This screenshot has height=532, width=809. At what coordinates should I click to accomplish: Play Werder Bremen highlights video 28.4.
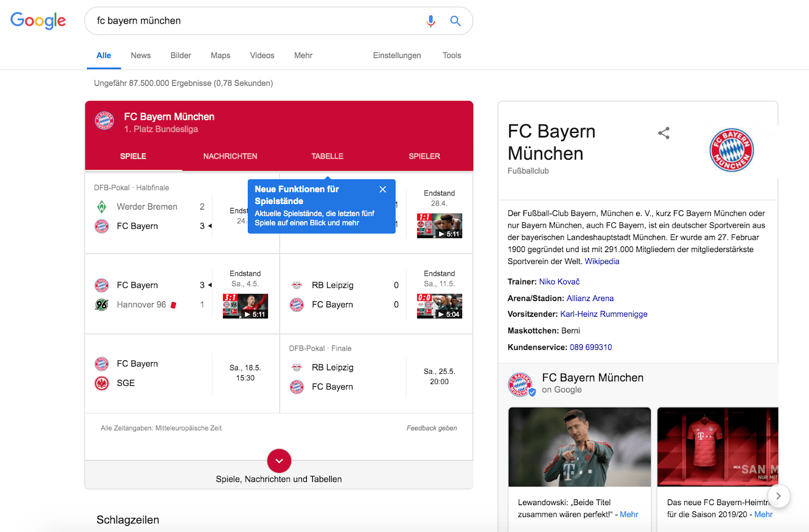(439, 226)
